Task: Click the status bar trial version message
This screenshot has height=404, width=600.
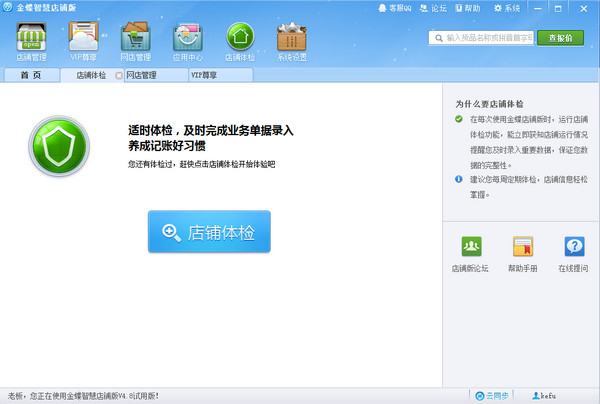Action: click(x=83, y=396)
